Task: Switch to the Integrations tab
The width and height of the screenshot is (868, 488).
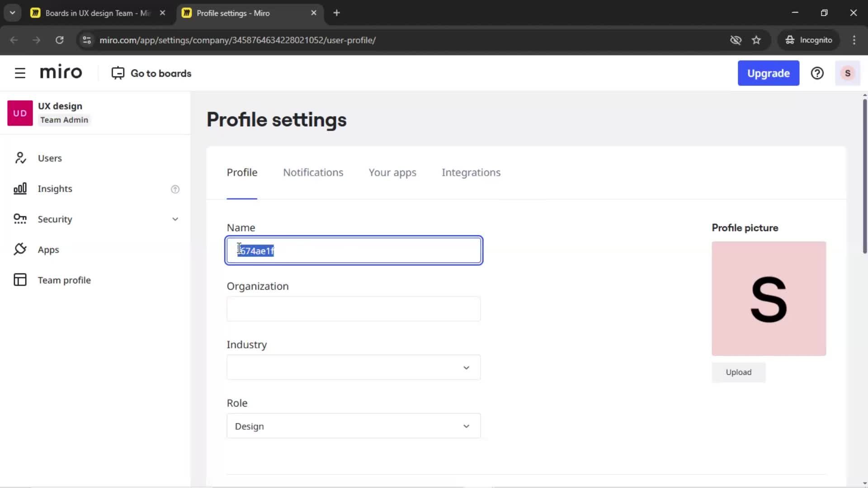Action: [471, 173]
